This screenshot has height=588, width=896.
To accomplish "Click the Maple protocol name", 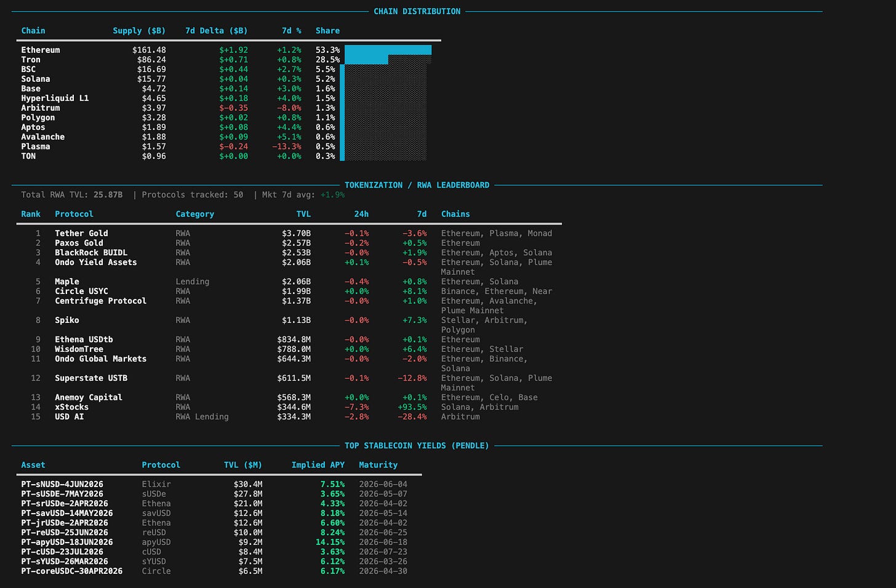I will [67, 282].
